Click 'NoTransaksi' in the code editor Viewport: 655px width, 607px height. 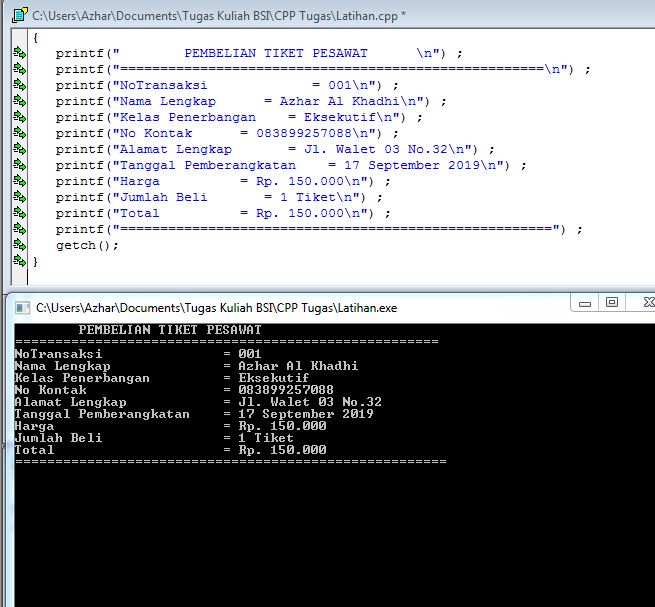coord(163,85)
